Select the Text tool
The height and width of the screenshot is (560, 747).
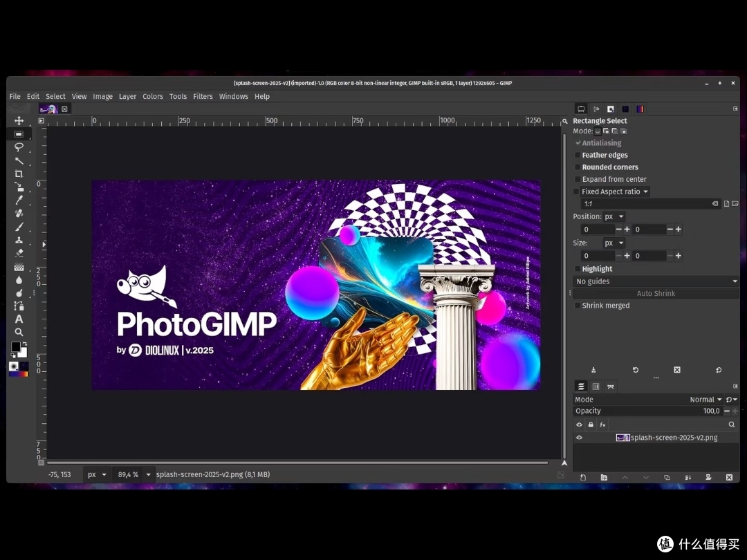tap(19, 319)
